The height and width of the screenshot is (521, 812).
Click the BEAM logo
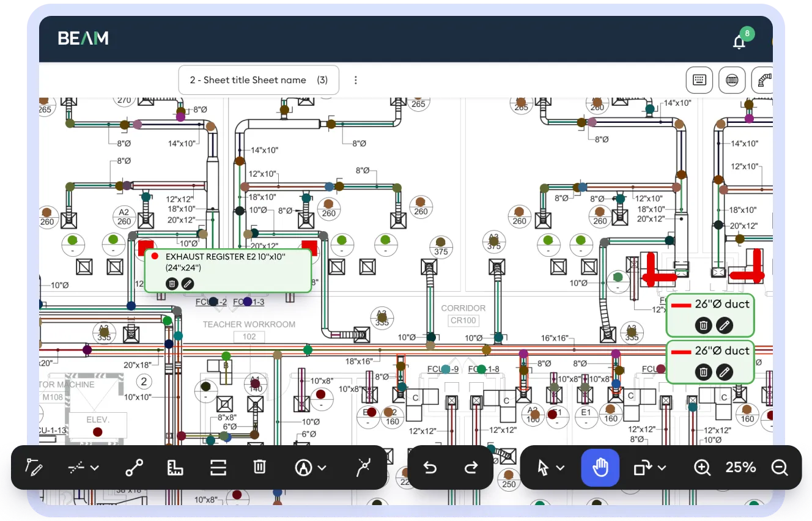click(83, 39)
